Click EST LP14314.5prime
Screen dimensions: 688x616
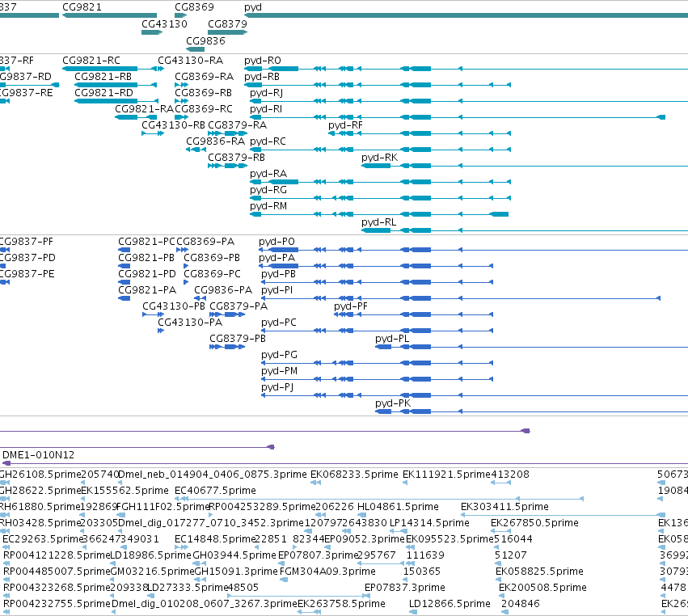tap(429, 523)
